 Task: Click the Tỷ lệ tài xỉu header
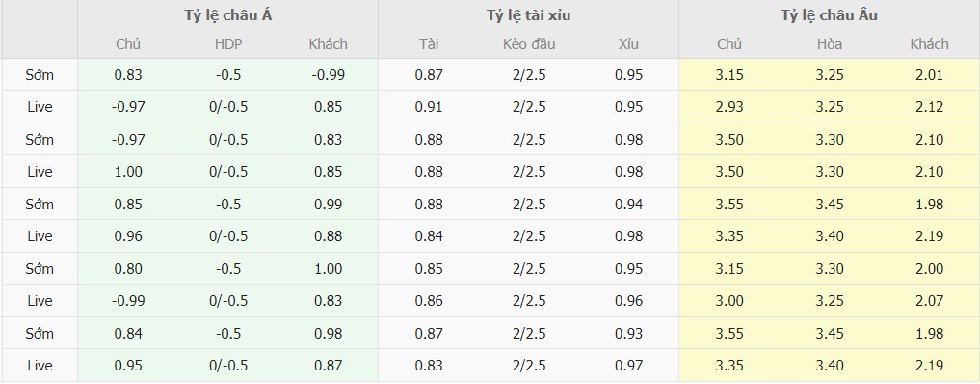click(529, 16)
